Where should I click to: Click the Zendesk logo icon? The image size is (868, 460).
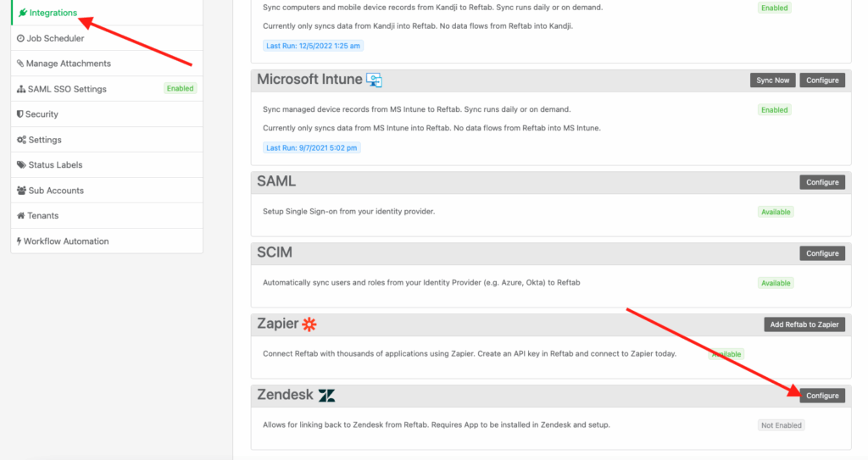[326, 396]
